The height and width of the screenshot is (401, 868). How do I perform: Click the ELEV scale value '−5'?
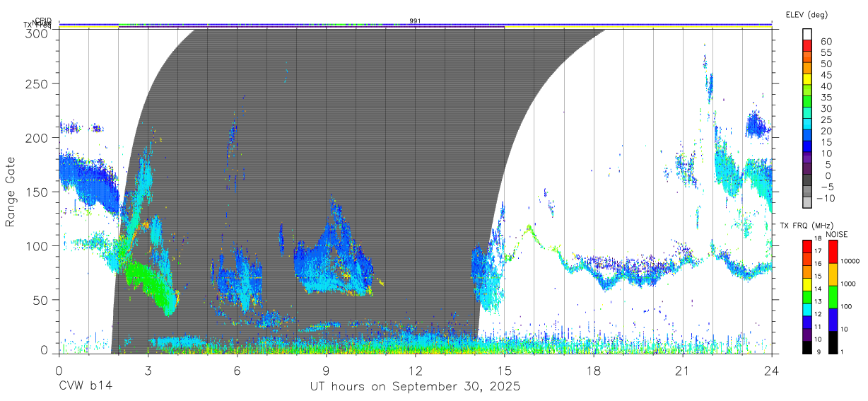coord(826,187)
